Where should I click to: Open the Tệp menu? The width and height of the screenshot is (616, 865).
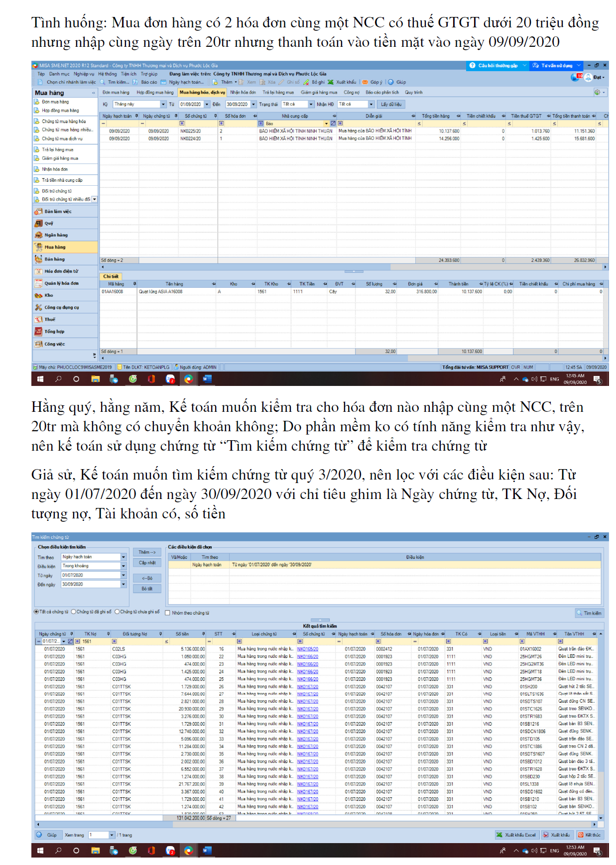[41, 74]
